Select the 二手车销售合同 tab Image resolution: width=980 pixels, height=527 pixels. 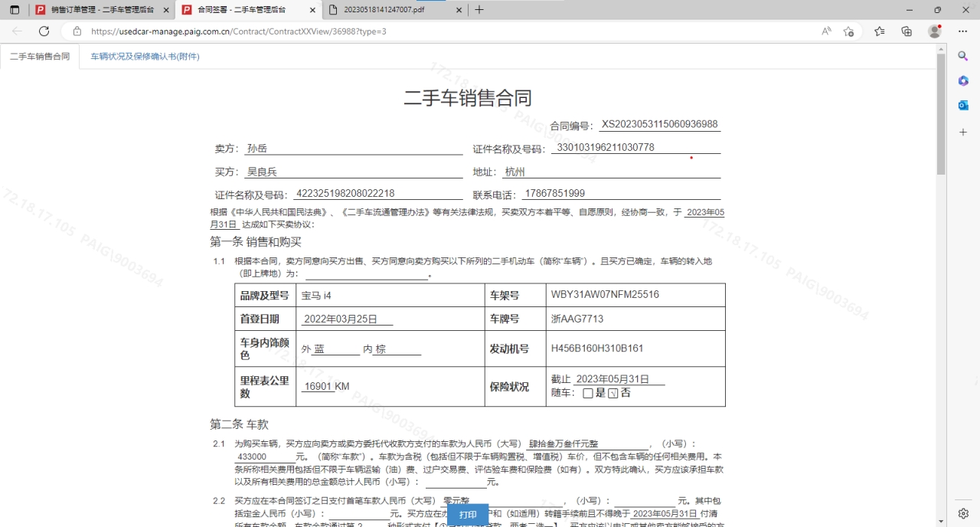40,57
